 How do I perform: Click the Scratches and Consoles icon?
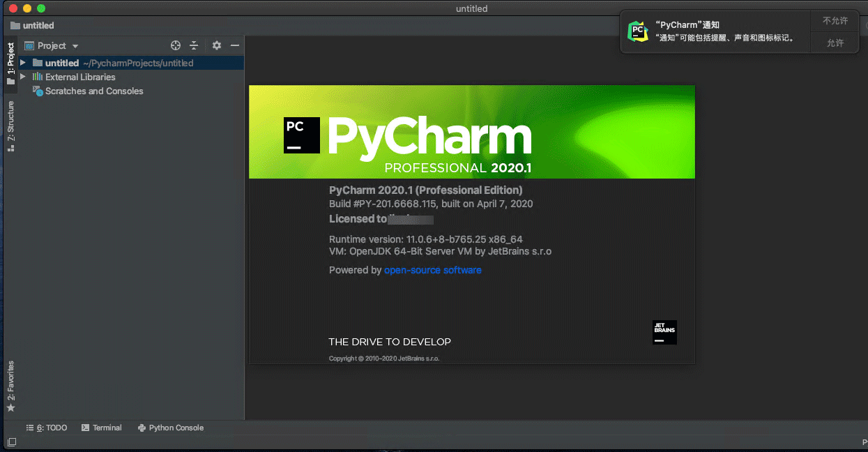38,91
